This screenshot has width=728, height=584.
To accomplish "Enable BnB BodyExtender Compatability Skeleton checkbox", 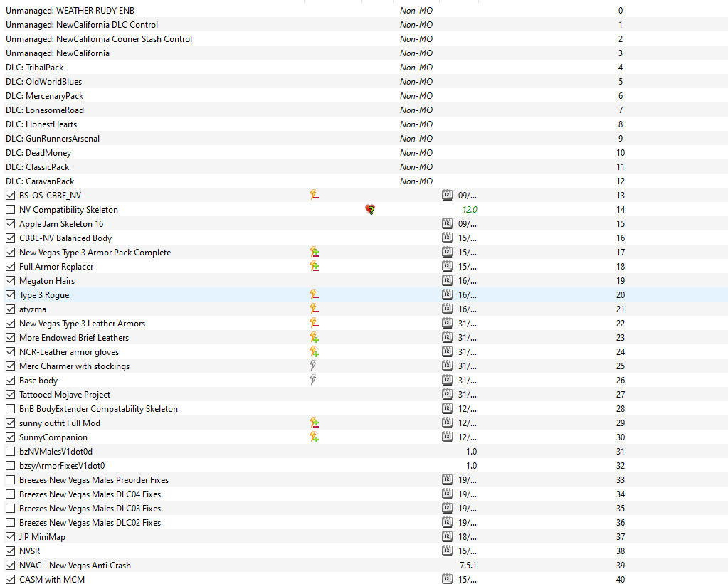I will point(10,409).
